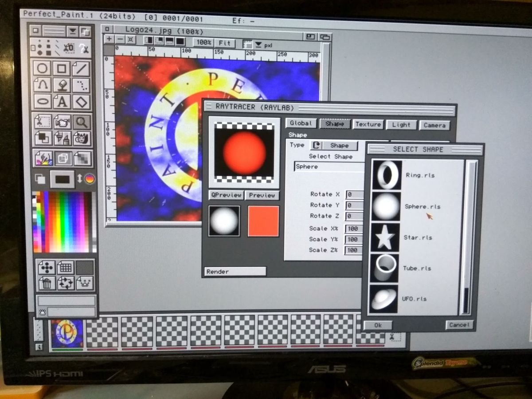The width and height of the screenshot is (532, 399).
Task: Confirm shape selection with Ok
Action: tap(378, 325)
